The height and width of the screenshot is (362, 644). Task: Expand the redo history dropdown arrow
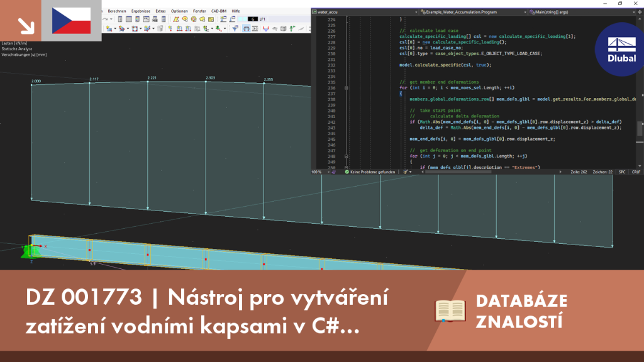tap(111, 19)
